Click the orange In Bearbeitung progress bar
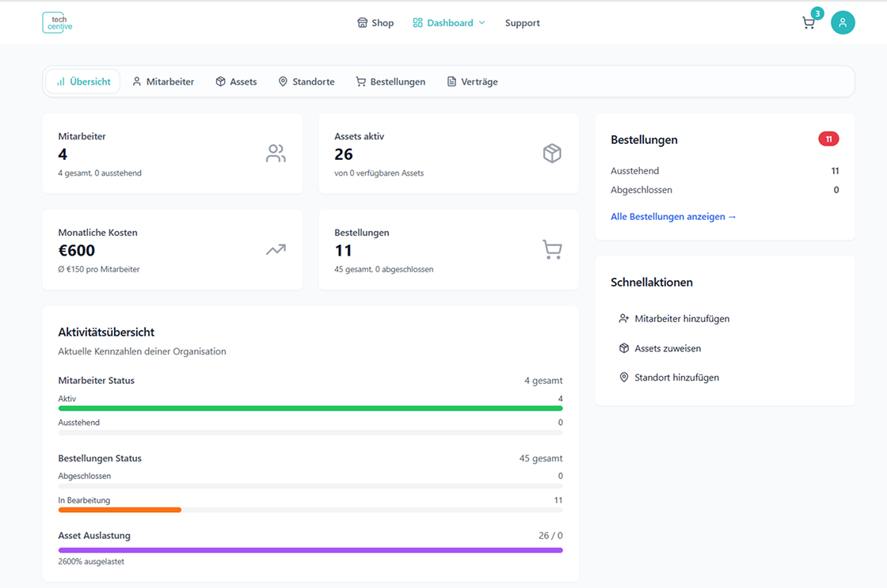Screen dimensions: 887x588 click(x=120, y=510)
